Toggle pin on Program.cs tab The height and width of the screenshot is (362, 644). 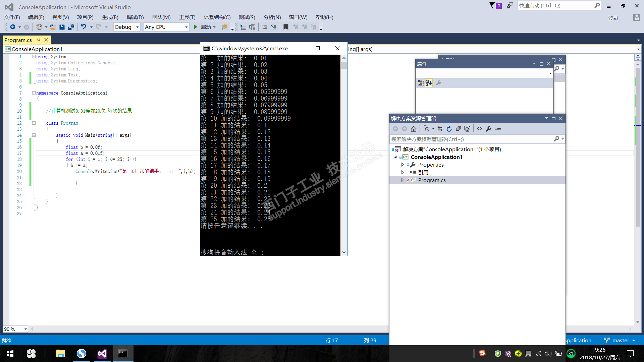(x=39, y=40)
